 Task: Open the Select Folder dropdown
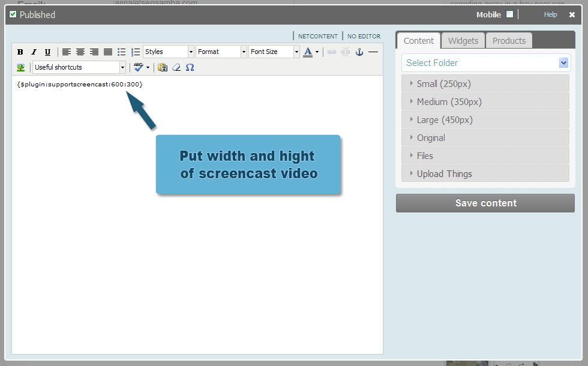coord(486,63)
